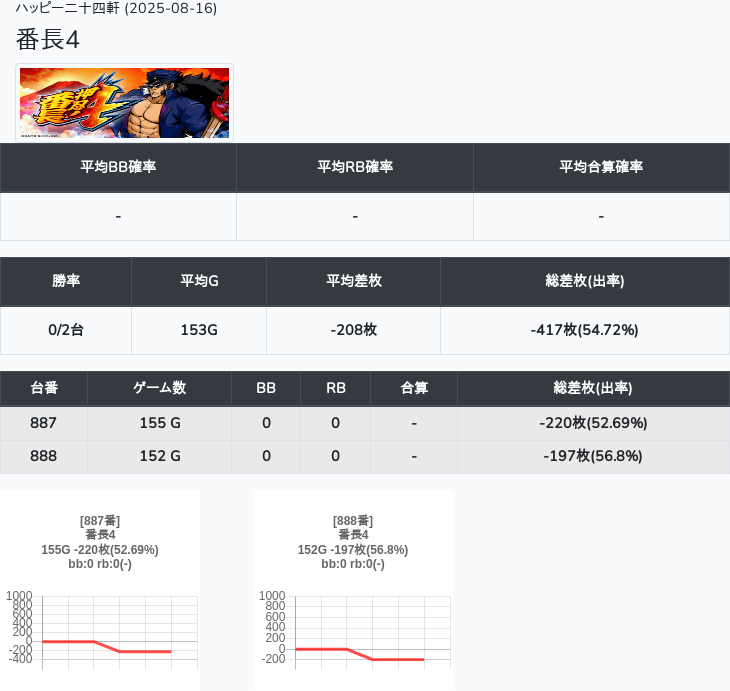Open the [887番] slump graph
Image resolution: width=730 pixels, height=691 pixels.
(100, 588)
